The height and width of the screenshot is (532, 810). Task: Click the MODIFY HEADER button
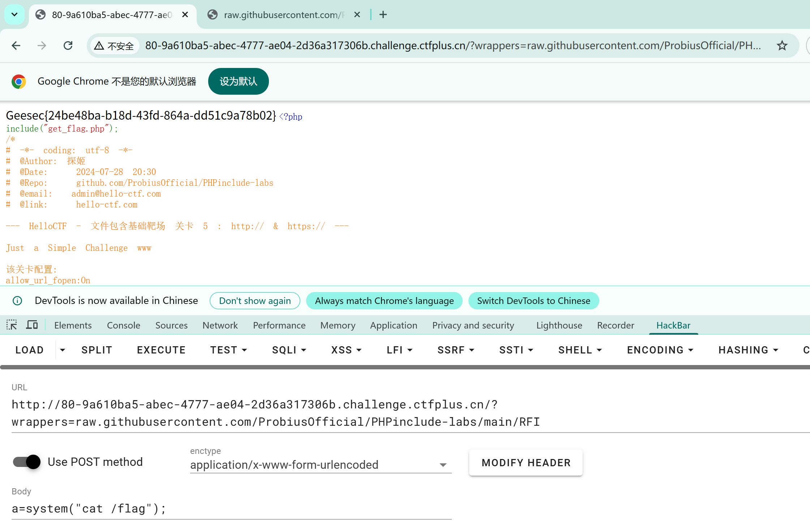pos(526,463)
